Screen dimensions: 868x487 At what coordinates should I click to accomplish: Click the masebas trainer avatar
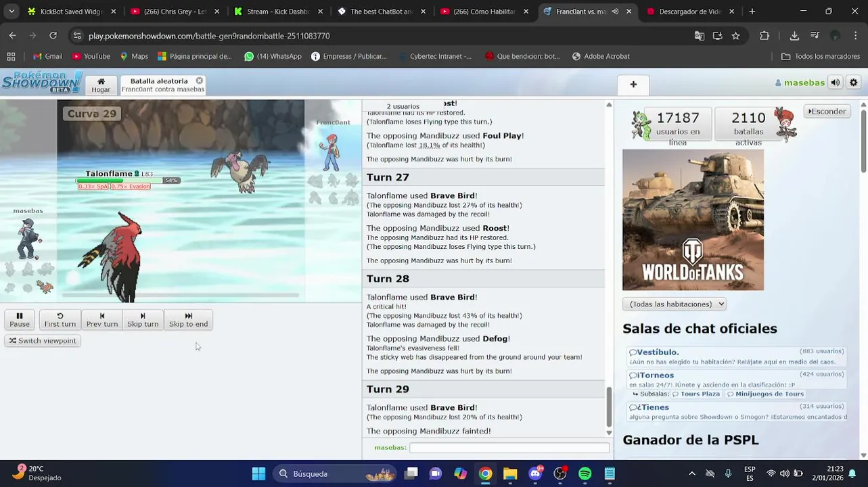pyautogui.click(x=28, y=238)
